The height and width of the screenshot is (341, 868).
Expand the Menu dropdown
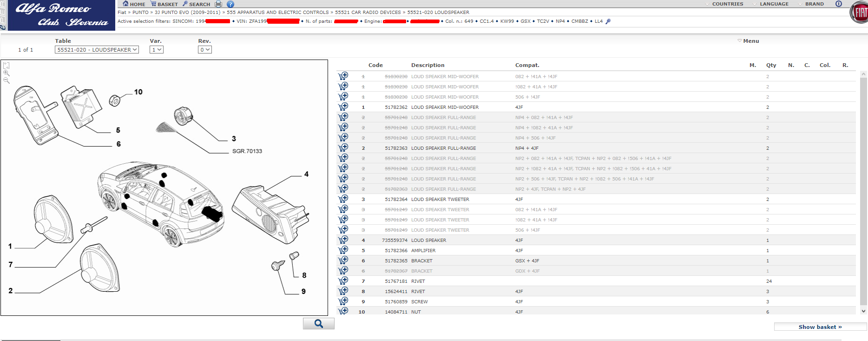click(748, 41)
